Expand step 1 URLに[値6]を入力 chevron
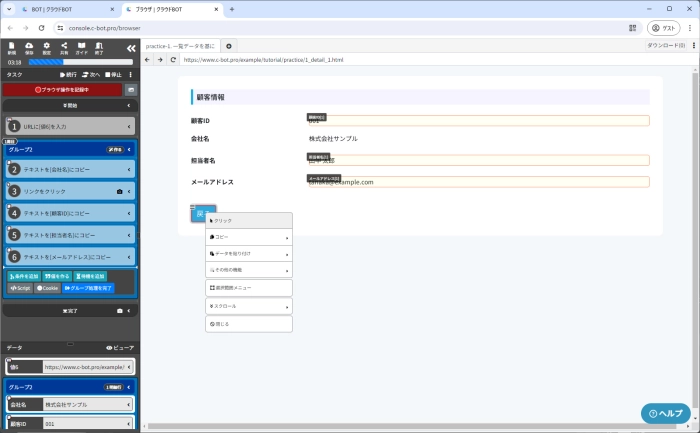Image resolution: width=700 pixels, height=433 pixels. pos(129,127)
